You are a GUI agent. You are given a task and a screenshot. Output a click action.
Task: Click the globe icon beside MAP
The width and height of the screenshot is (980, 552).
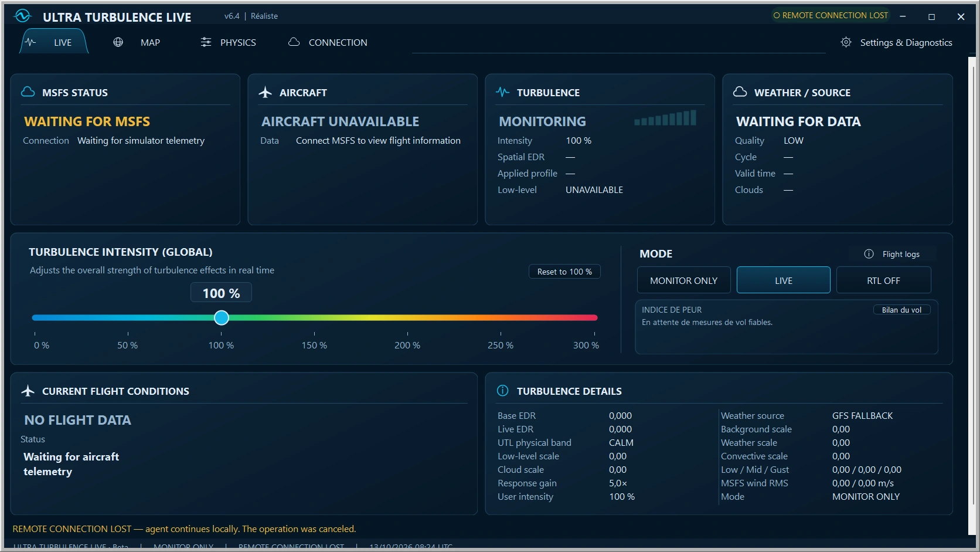click(118, 42)
